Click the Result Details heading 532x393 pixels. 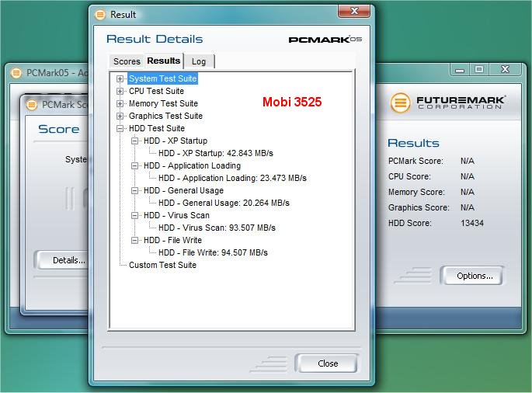click(x=155, y=39)
